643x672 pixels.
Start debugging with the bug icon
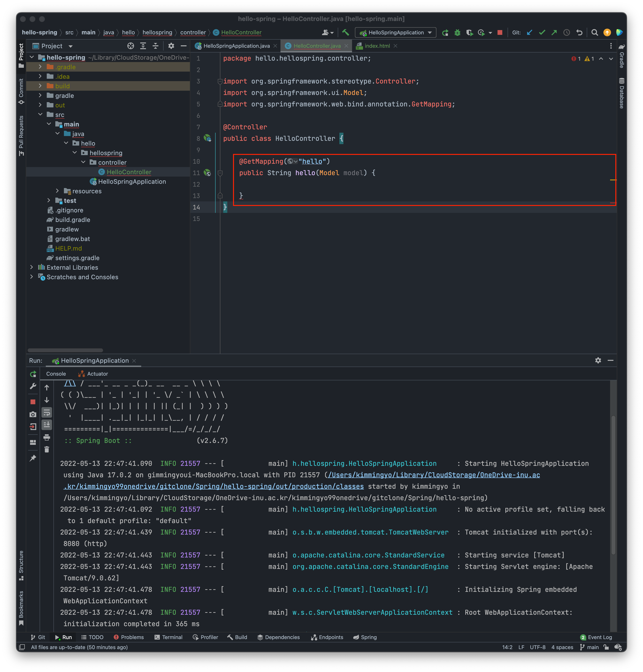coord(457,32)
